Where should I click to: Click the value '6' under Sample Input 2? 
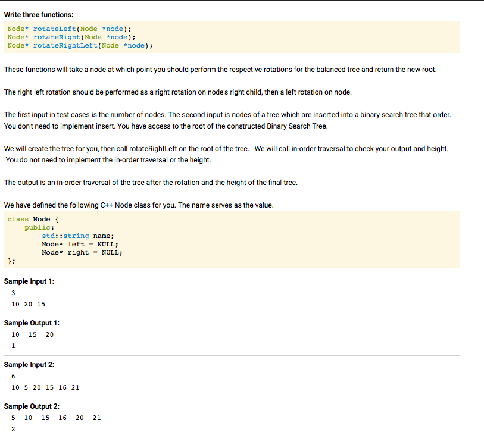pos(13,376)
